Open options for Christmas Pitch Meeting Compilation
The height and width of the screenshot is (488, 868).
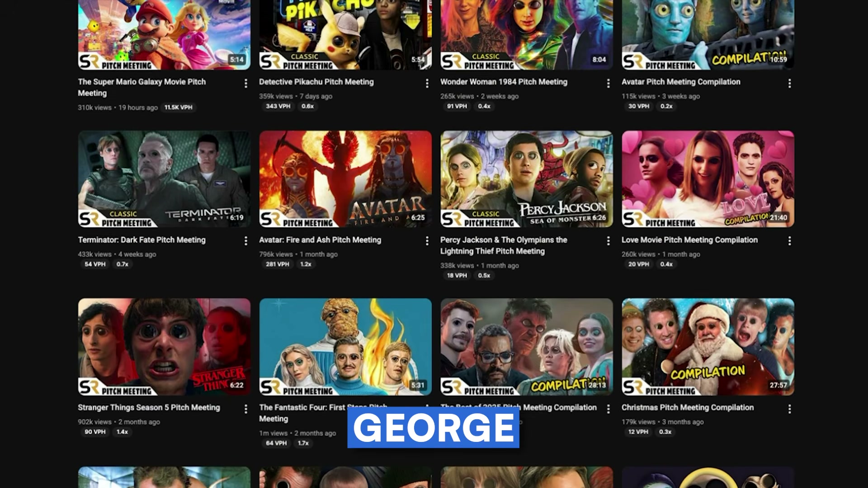point(789,409)
